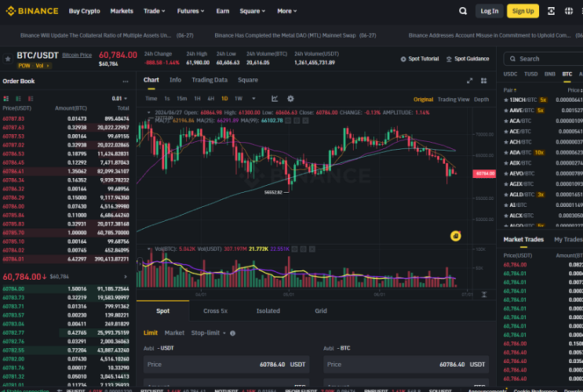
Task: Show both buy and sell orders view
Action: (x=6, y=99)
